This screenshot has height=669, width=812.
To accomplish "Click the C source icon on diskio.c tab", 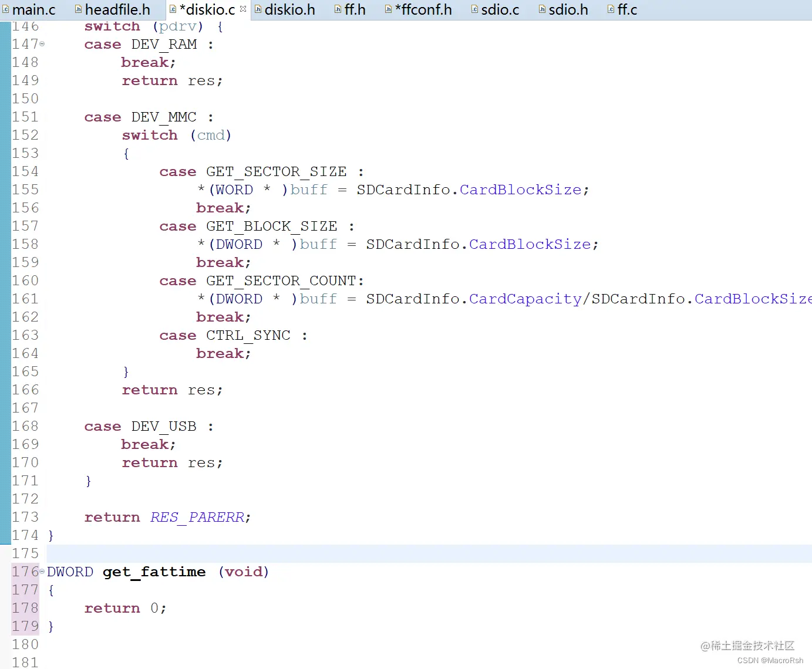I will point(173,9).
